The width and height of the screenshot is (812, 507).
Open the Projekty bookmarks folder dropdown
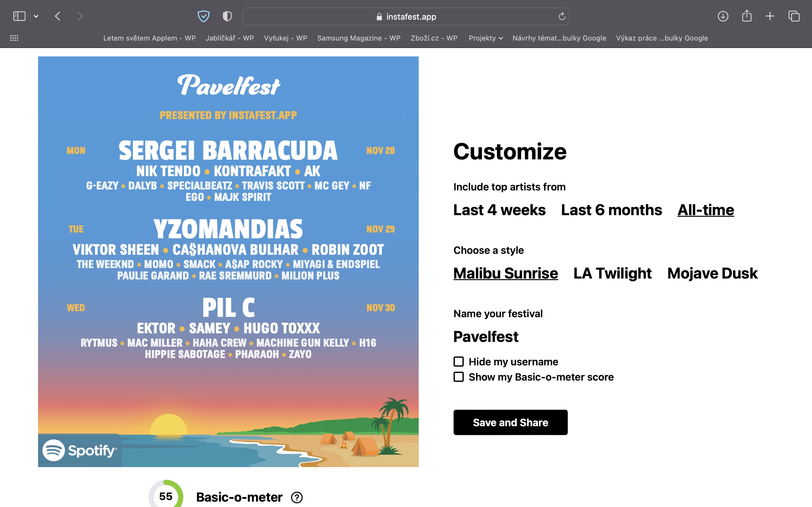pos(486,38)
